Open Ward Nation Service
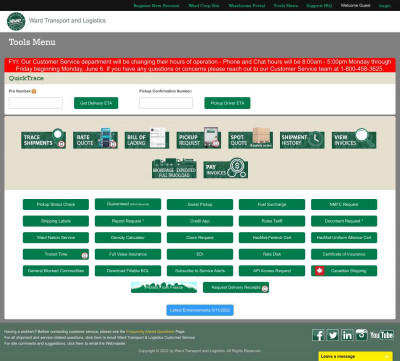Viewport: 400px width, 361px height. tap(56, 238)
